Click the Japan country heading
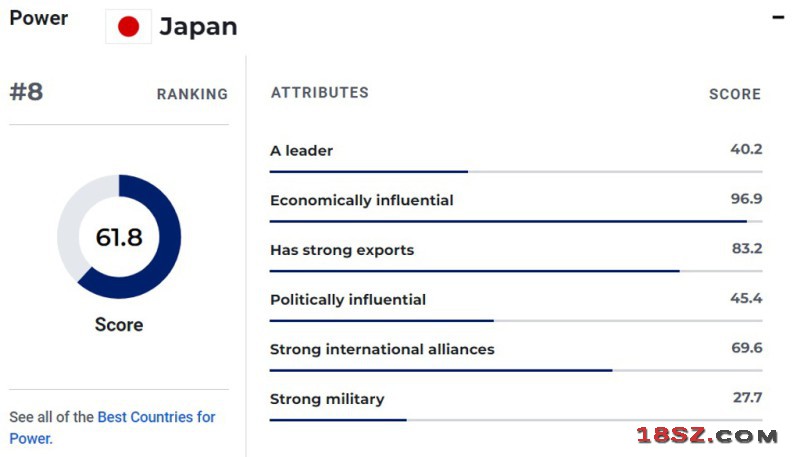 pyautogui.click(x=198, y=27)
